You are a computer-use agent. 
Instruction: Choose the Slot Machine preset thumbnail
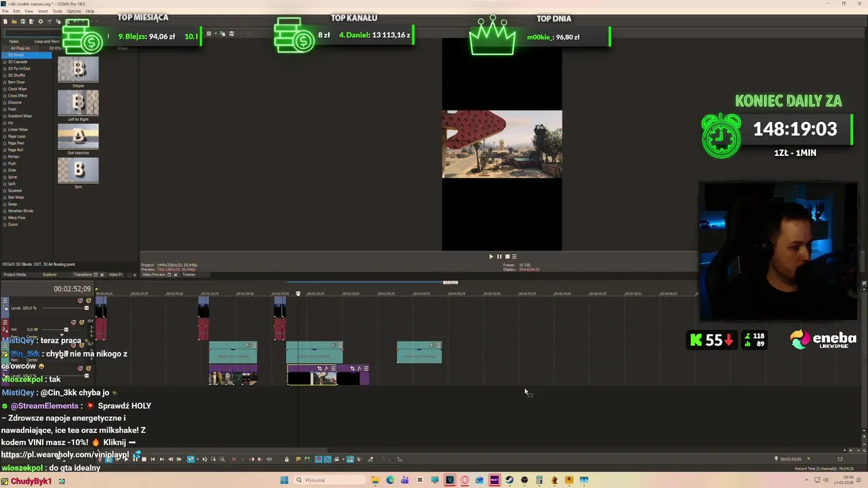click(x=78, y=137)
